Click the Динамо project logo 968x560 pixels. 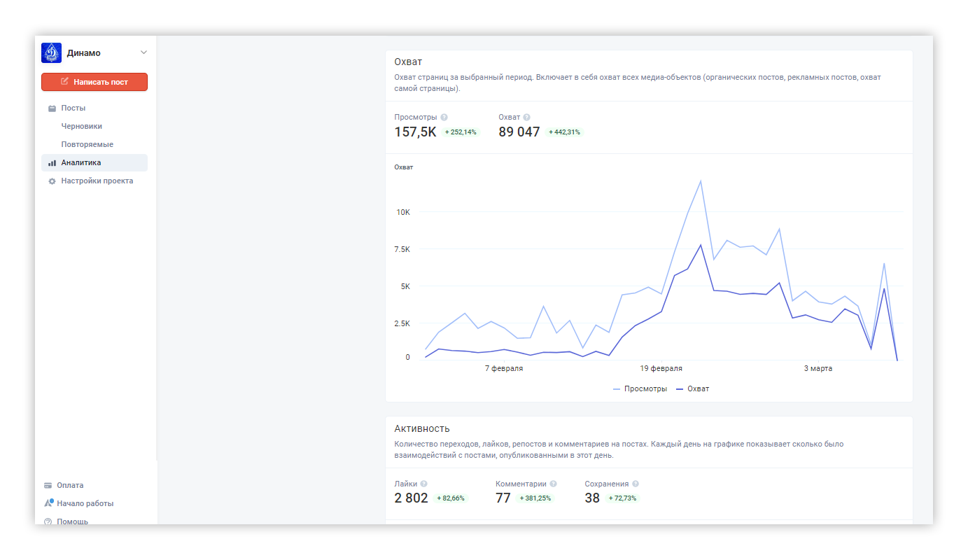pyautogui.click(x=52, y=52)
